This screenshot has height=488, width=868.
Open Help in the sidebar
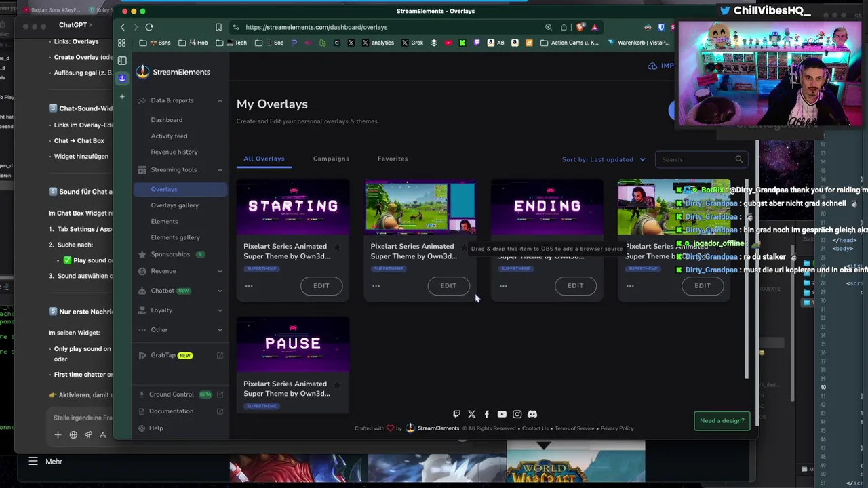point(156,428)
